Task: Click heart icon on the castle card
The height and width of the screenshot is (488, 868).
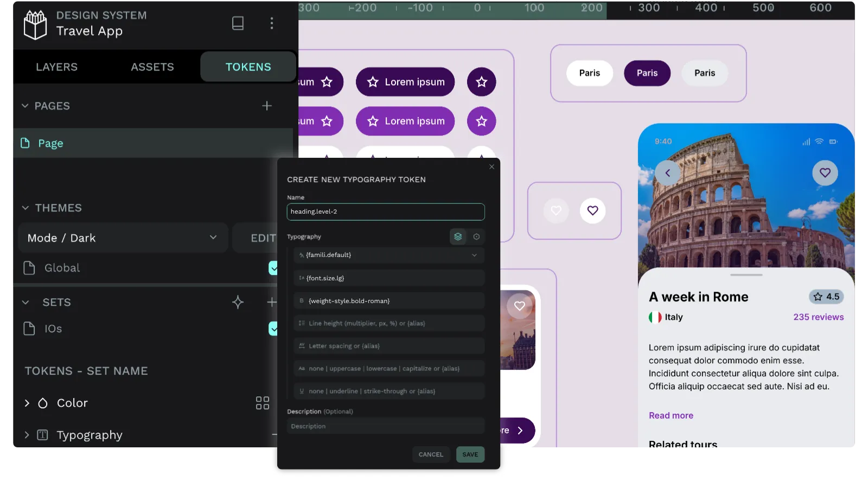Action: [x=520, y=306]
